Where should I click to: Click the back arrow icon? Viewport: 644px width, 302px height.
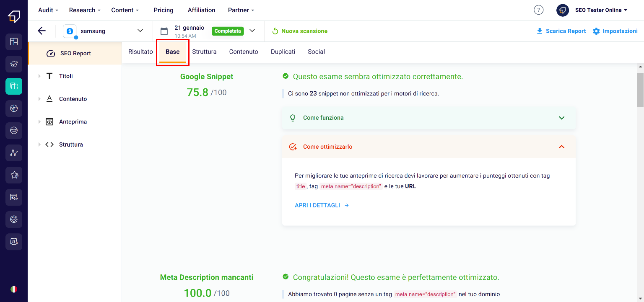42,31
